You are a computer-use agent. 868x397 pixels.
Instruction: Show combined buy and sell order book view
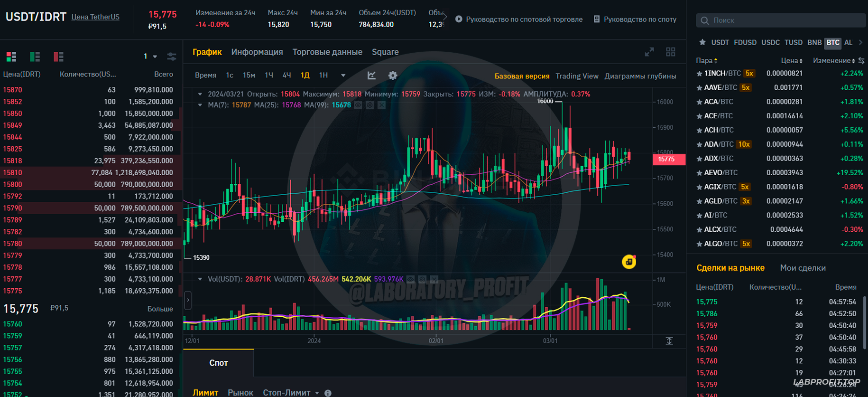point(11,57)
